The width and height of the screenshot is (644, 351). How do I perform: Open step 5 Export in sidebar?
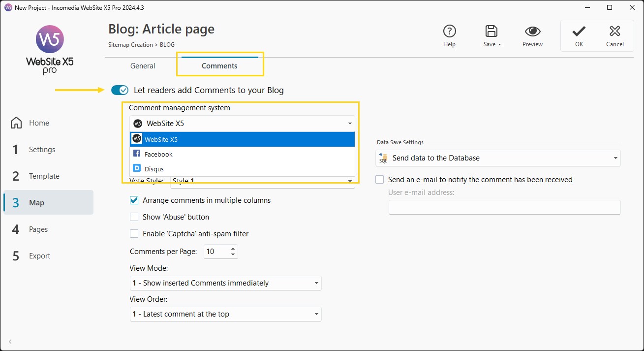[x=48, y=256]
